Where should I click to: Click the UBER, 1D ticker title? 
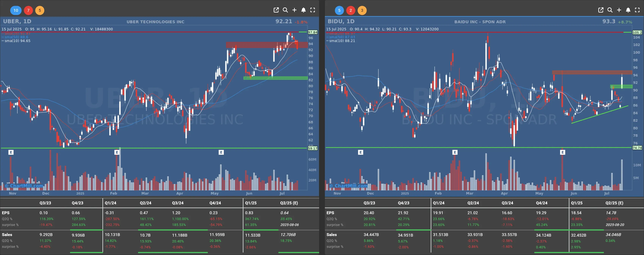click(17, 21)
